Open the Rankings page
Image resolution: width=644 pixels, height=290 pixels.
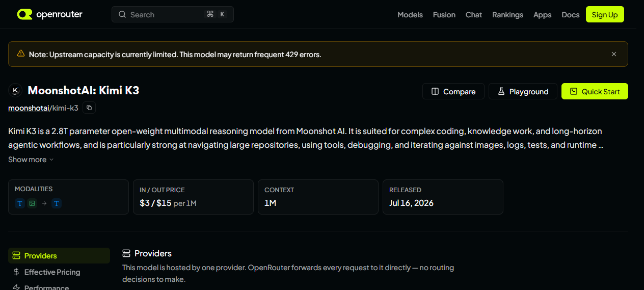(507, 15)
